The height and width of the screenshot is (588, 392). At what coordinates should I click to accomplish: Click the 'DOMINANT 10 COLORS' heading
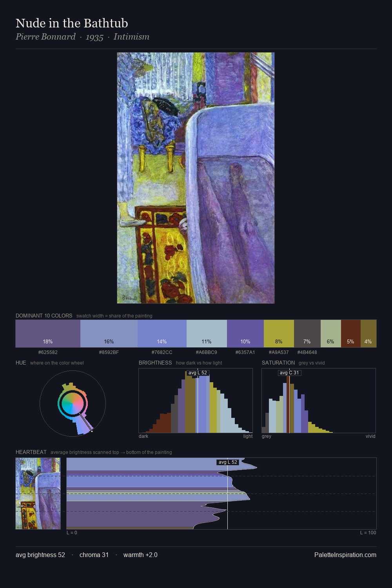click(44, 316)
